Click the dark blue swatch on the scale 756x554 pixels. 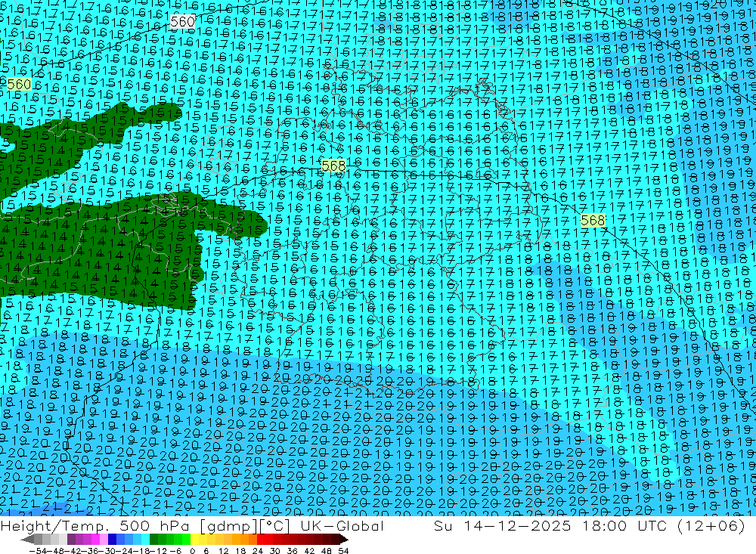point(113,539)
